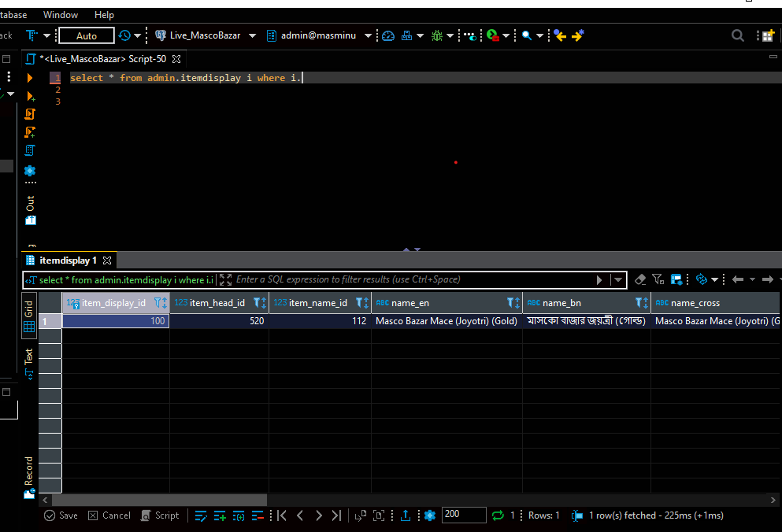Go to the previous row
The width and height of the screenshot is (782, 532).
pyautogui.click(x=300, y=515)
